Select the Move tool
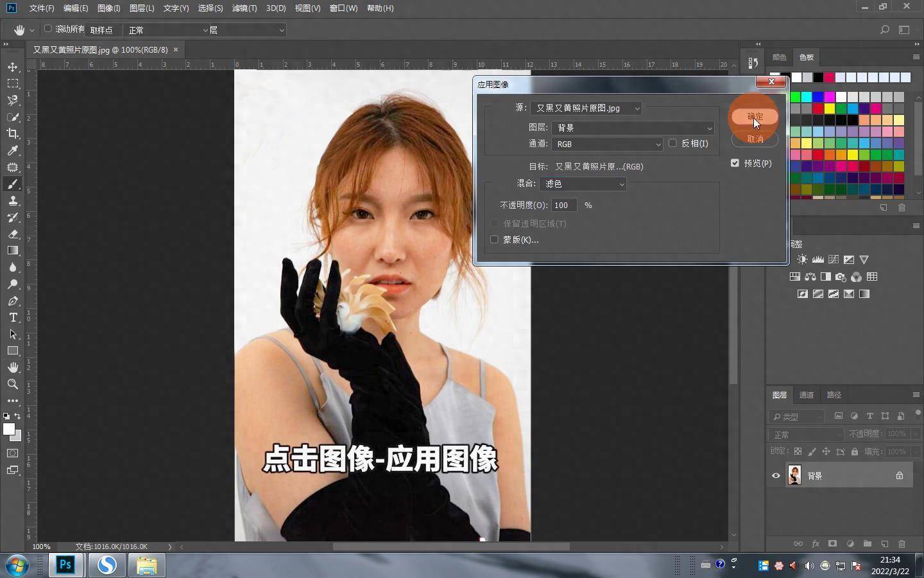This screenshot has height=578, width=924. pos(13,67)
